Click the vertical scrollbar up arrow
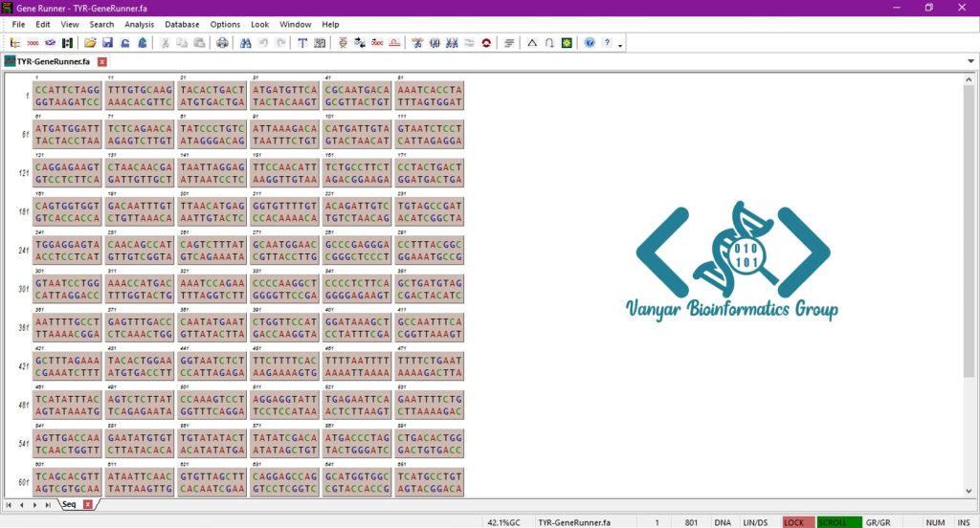Screen dimensions: 980x528 click(969, 80)
